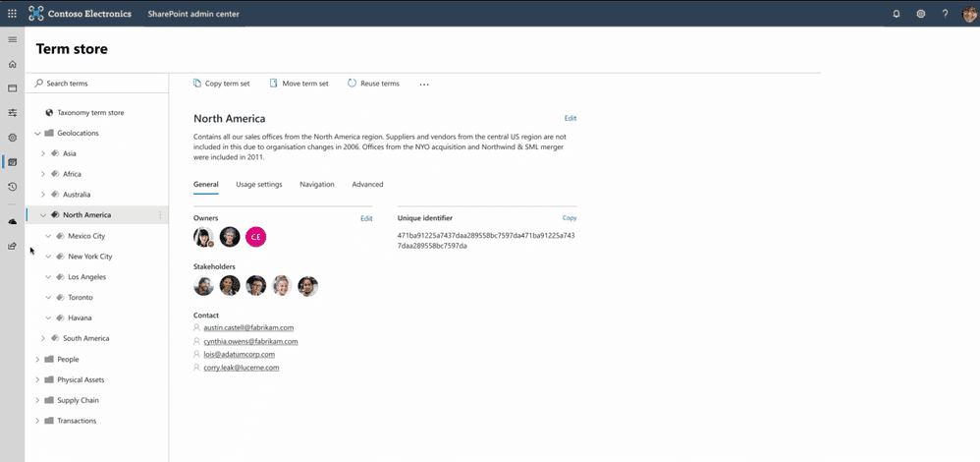980x462 pixels.
Task: Click the OneDrive cloud icon in sidebar
Action: (12, 221)
